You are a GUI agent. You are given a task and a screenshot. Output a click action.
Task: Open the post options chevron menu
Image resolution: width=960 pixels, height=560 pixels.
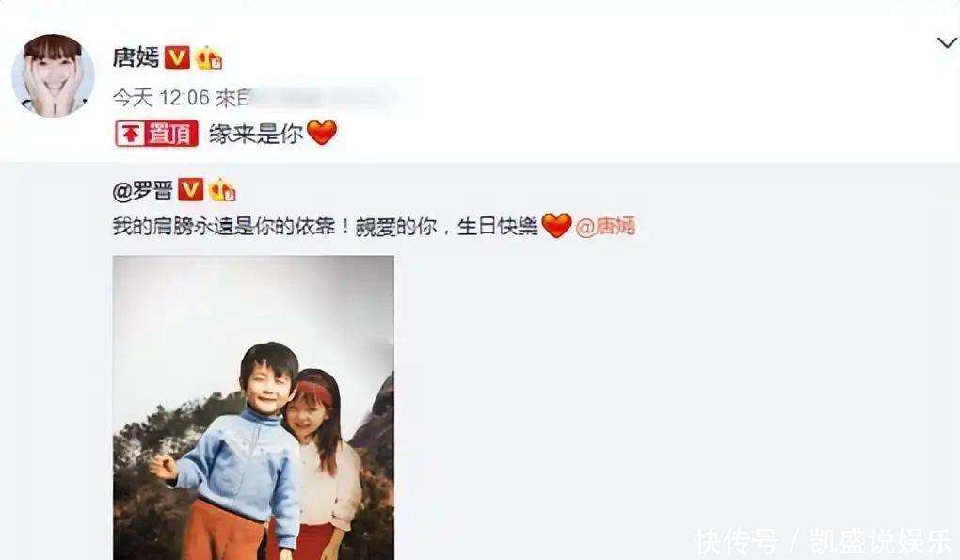[x=947, y=43]
